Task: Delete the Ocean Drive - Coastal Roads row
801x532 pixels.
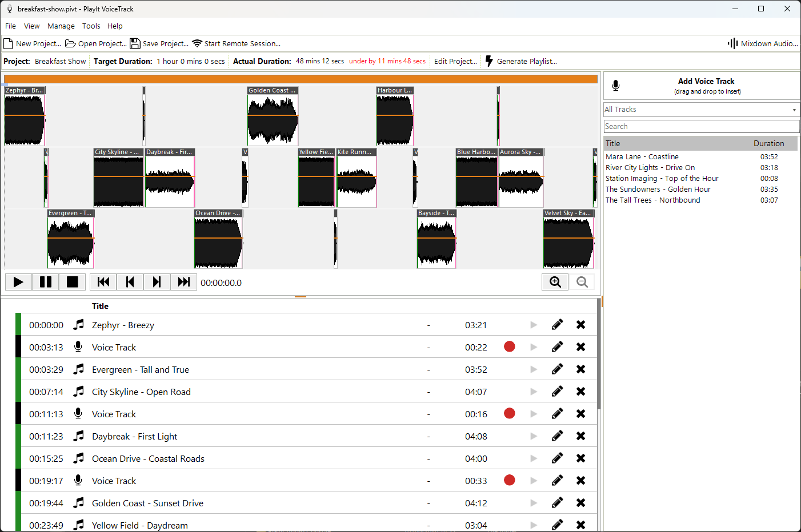Action: 580,458
